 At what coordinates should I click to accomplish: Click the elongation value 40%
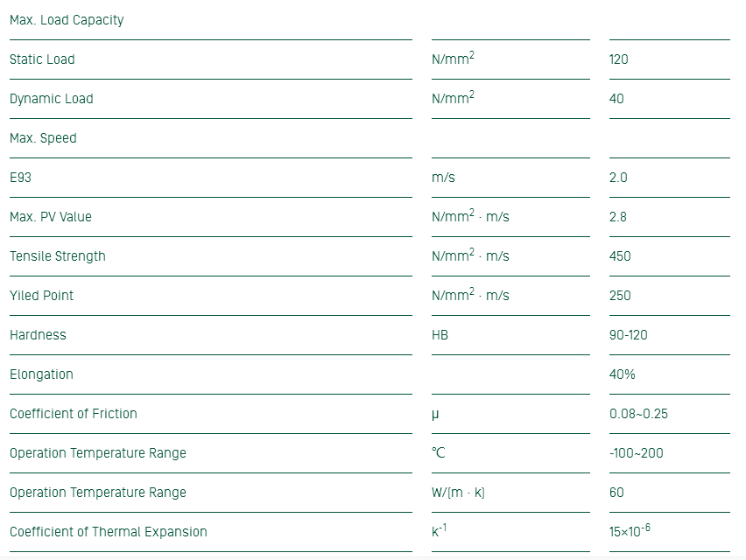click(x=623, y=374)
